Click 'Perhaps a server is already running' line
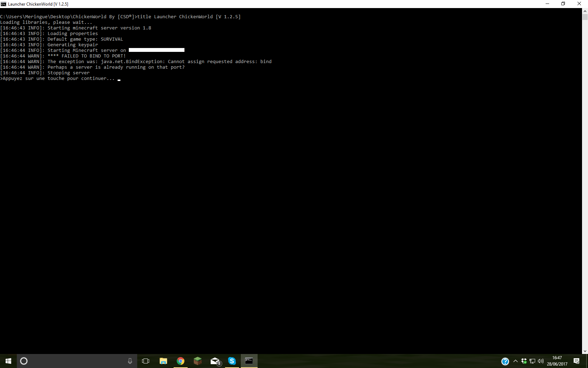588x368 pixels. 92,67
